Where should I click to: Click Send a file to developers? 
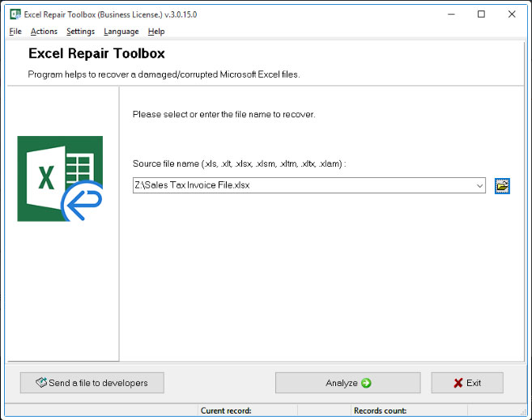[x=92, y=383]
